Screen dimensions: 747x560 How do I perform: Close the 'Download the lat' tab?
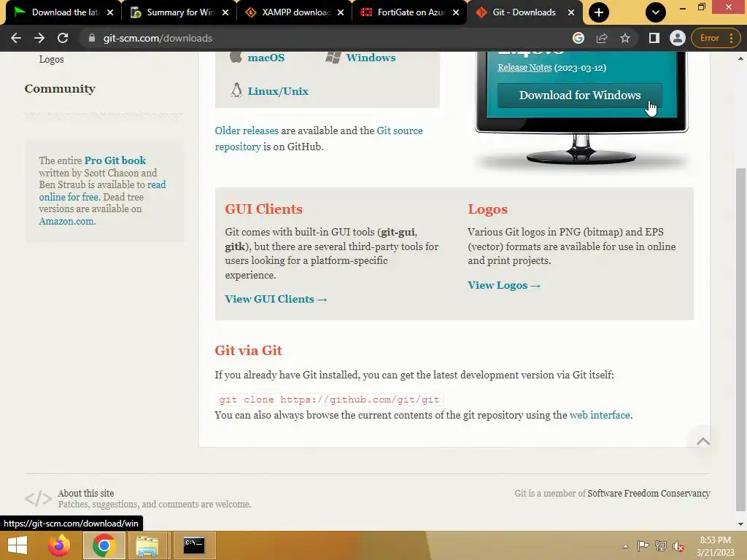110,12
